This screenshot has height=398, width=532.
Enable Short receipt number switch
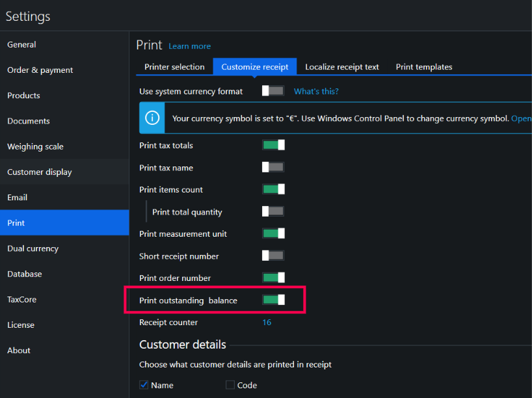coord(273,256)
